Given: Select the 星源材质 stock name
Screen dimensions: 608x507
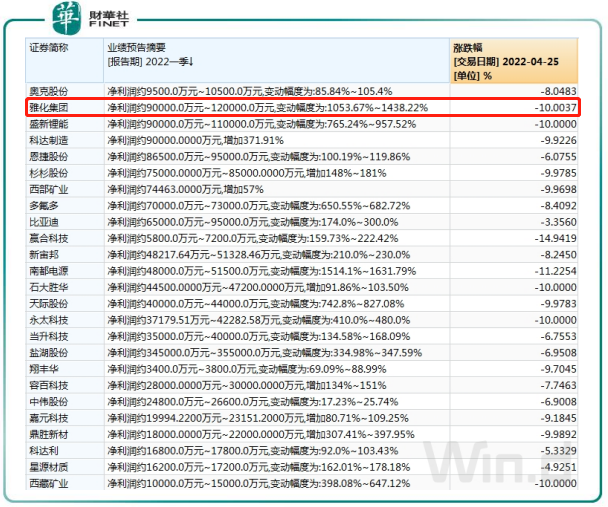Looking at the screenshot, I should [49, 467].
